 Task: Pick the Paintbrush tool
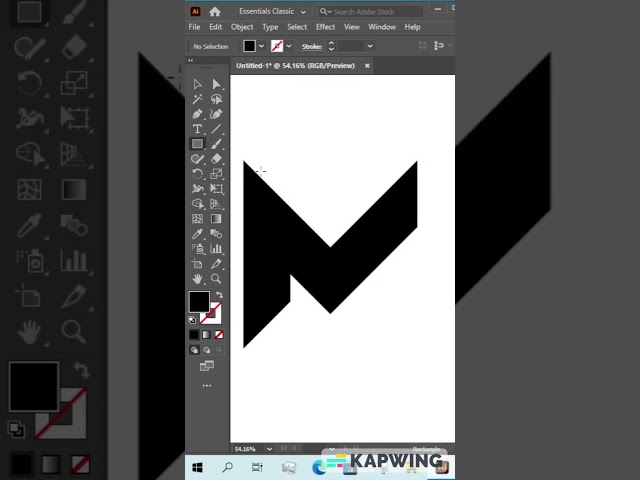click(216, 144)
